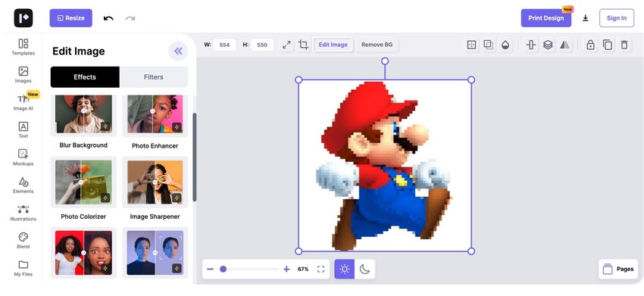Select the Image Sharpener effect thumbnail

[155, 182]
